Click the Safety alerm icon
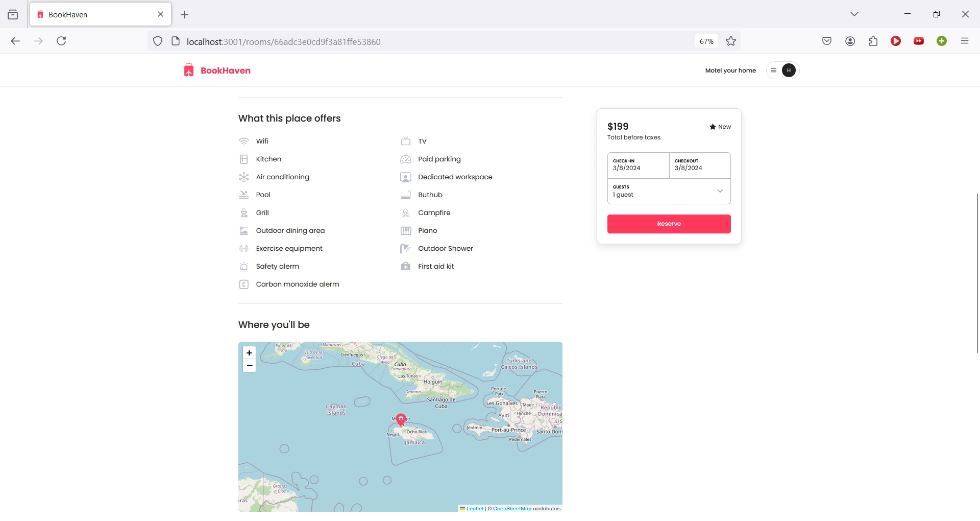 click(x=244, y=267)
